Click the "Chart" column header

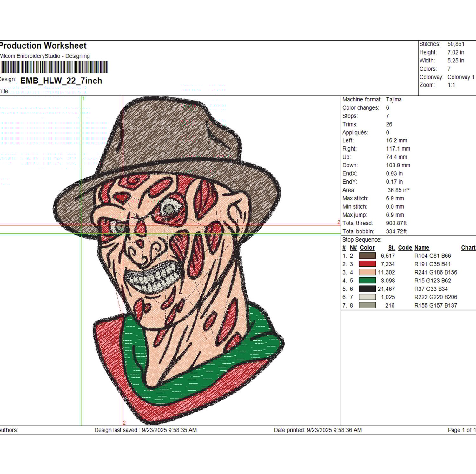[468, 248]
